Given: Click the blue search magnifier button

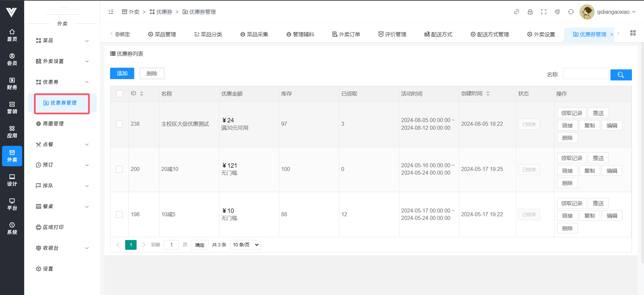Looking at the screenshot, I should [x=621, y=75].
